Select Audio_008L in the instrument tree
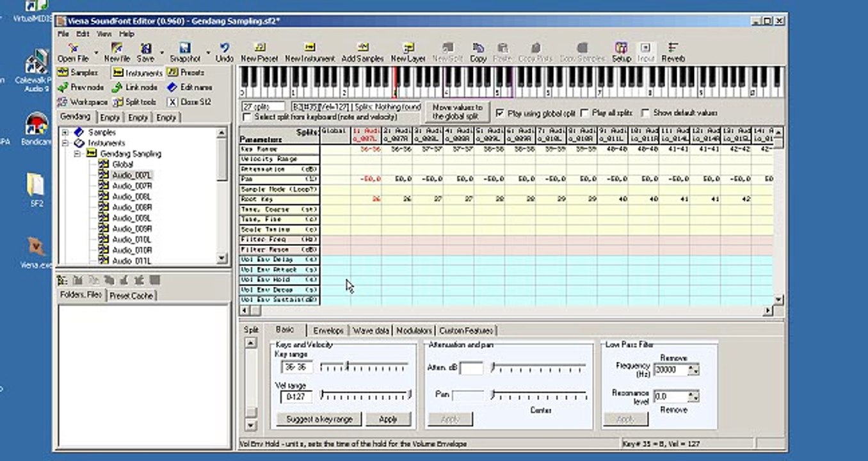The height and width of the screenshot is (461, 868). click(132, 197)
